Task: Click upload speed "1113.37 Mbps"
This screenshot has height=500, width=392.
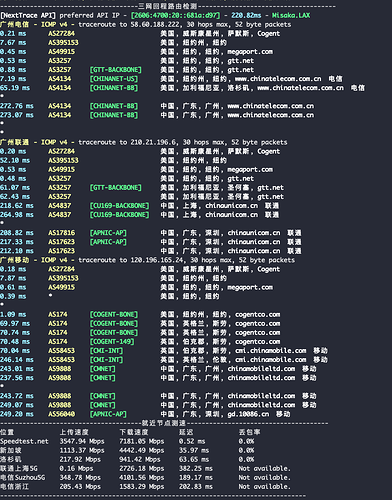Action: [x=82, y=450]
